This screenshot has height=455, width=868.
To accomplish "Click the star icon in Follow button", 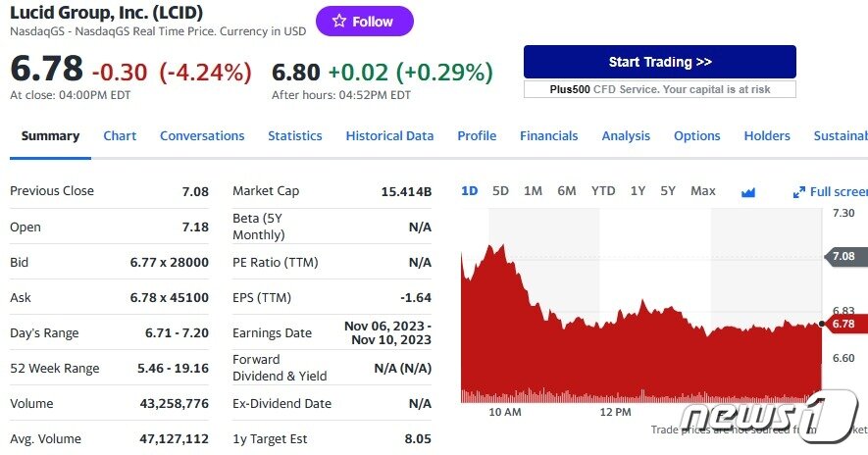I will [x=338, y=22].
